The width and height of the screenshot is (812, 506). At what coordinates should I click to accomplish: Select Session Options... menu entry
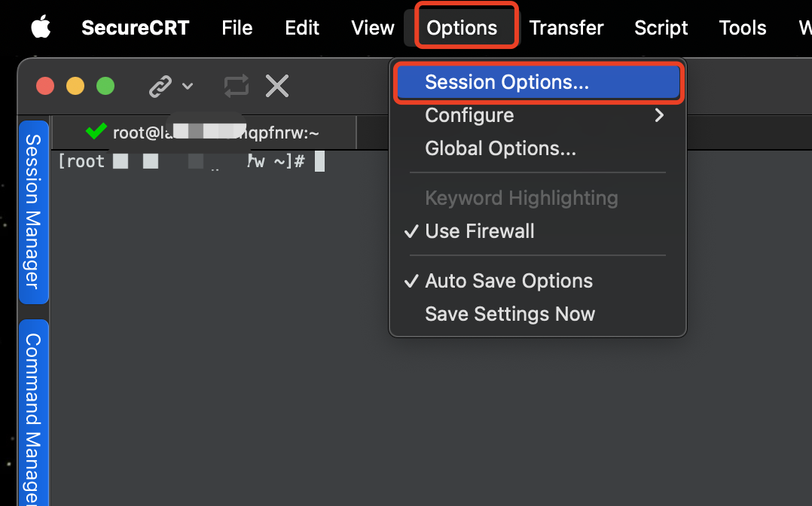point(538,82)
